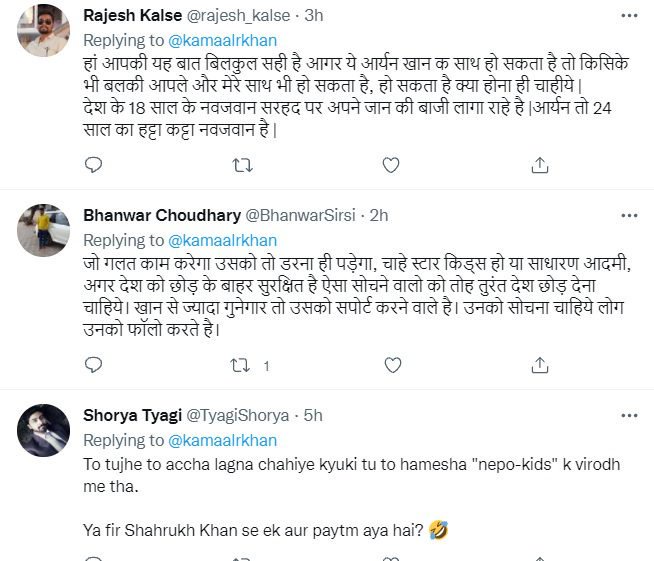This screenshot has height=561, width=654.
Task: Open more options on Rajesh Kalse's tweet
Action: click(x=629, y=16)
